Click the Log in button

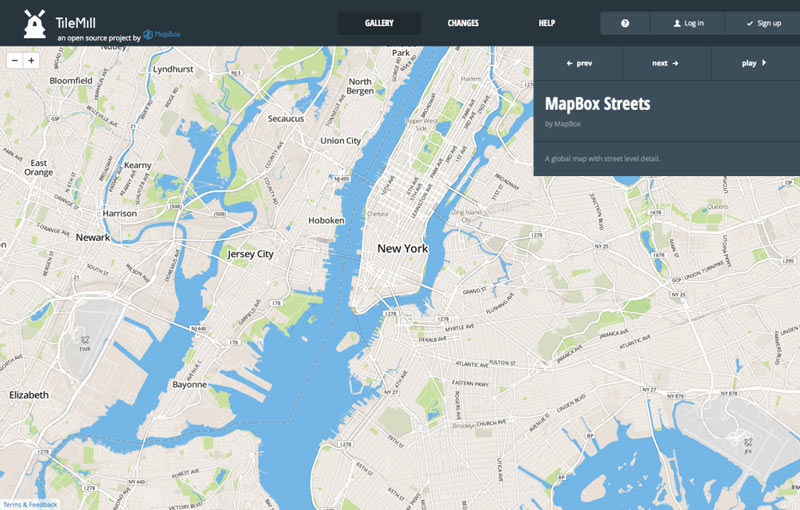click(688, 23)
